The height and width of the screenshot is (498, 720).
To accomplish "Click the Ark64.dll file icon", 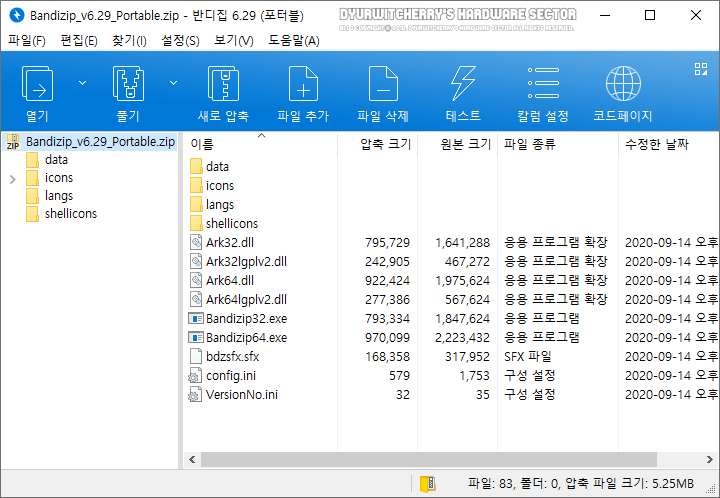I will pos(196,280).
